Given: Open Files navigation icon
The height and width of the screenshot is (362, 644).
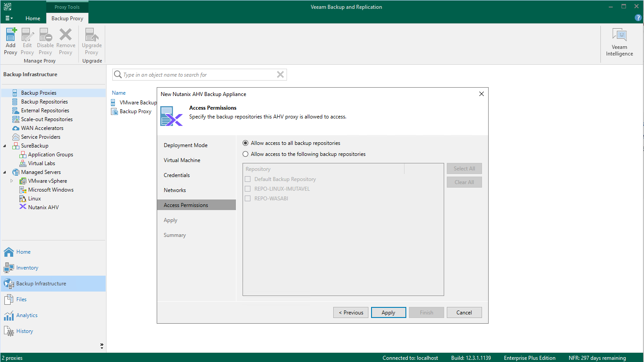Looking at the screenshot, I should pos(9,299).
